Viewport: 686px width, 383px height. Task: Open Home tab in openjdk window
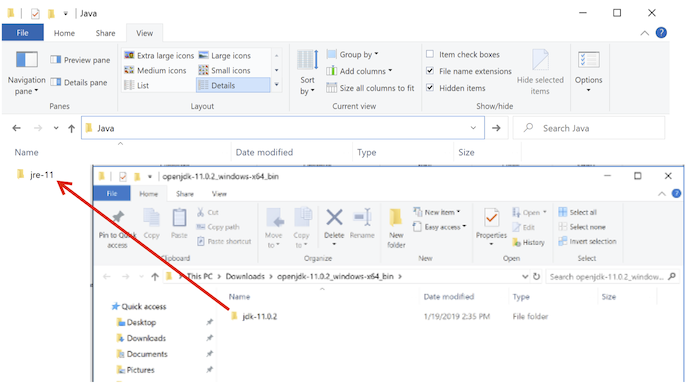pos(148,193)
